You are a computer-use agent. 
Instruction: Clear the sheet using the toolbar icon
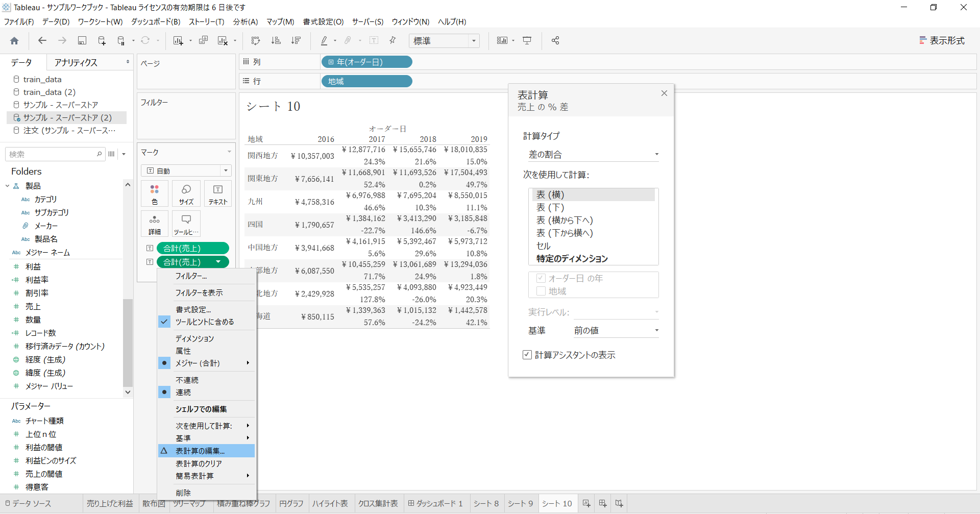(x=223, y=41)
